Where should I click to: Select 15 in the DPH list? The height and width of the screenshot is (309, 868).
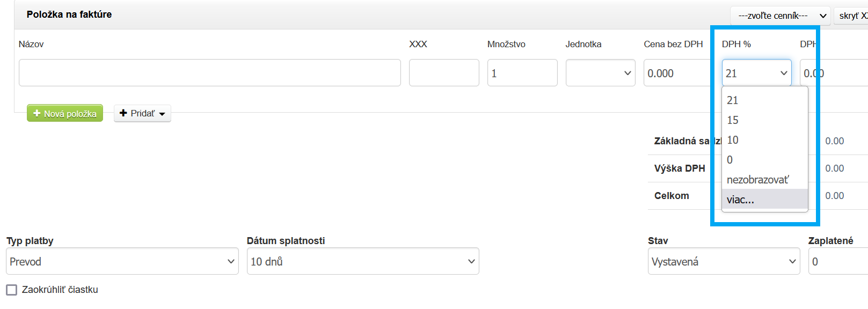point(733,120)
